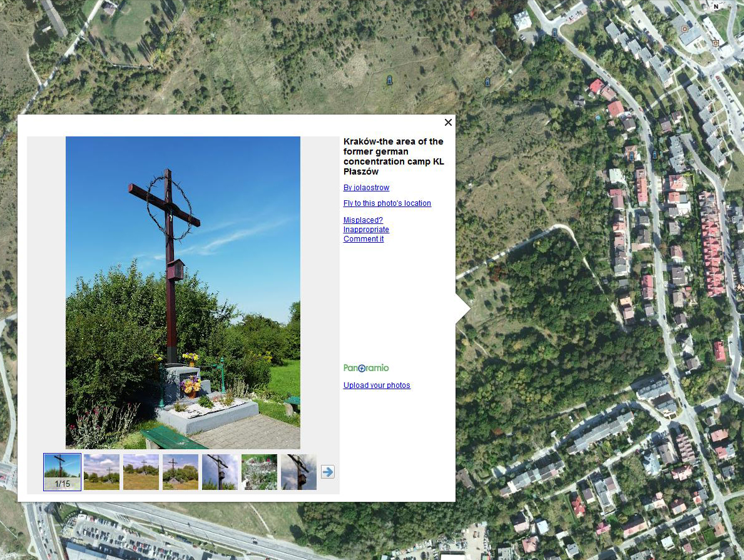
Task: Click the orange marker at the map's right edge
Action: click(739, 288)
